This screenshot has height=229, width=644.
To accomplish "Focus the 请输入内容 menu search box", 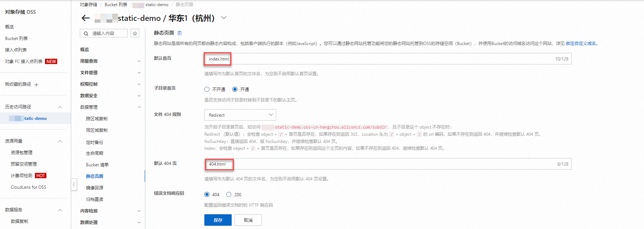I will tap(104, 33).
